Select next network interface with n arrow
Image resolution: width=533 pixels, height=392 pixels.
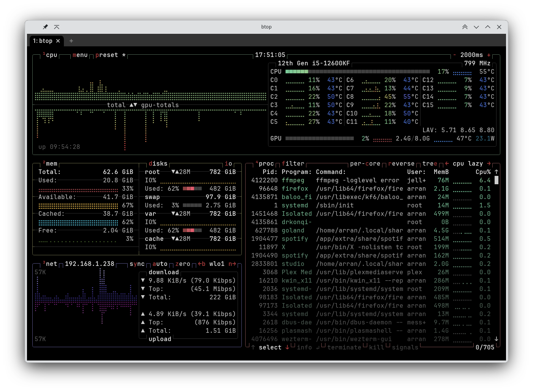pos(232,264)
